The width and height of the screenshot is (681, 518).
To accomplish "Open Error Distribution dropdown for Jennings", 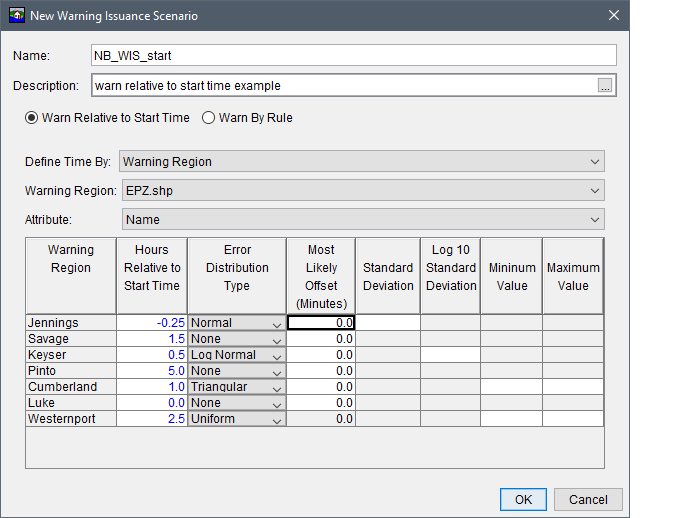I will 236,323.
